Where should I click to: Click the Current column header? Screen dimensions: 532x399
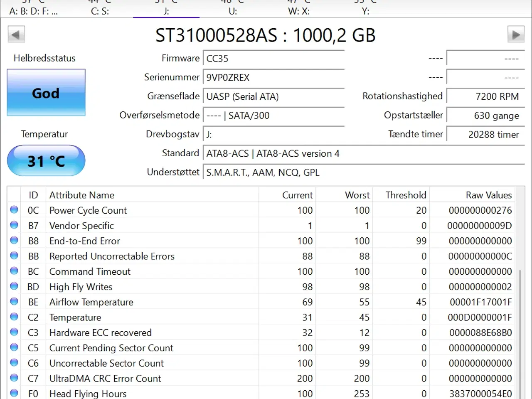click(286, 195)
